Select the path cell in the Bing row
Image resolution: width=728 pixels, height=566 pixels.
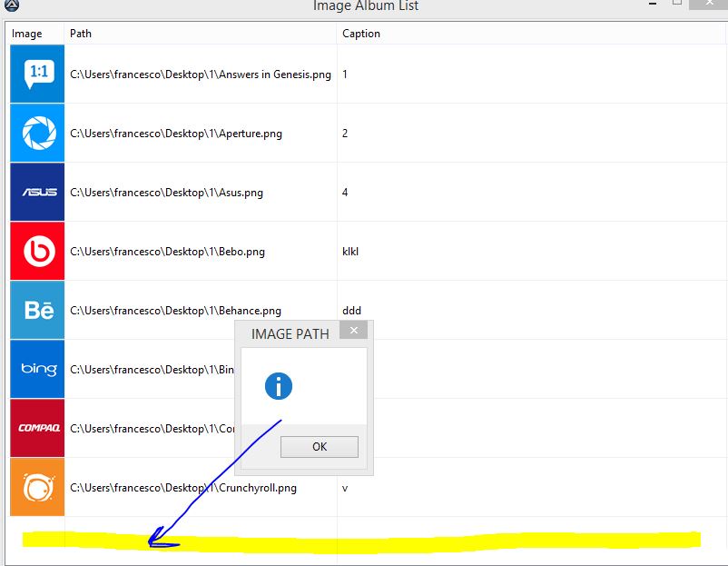point(152,370)
